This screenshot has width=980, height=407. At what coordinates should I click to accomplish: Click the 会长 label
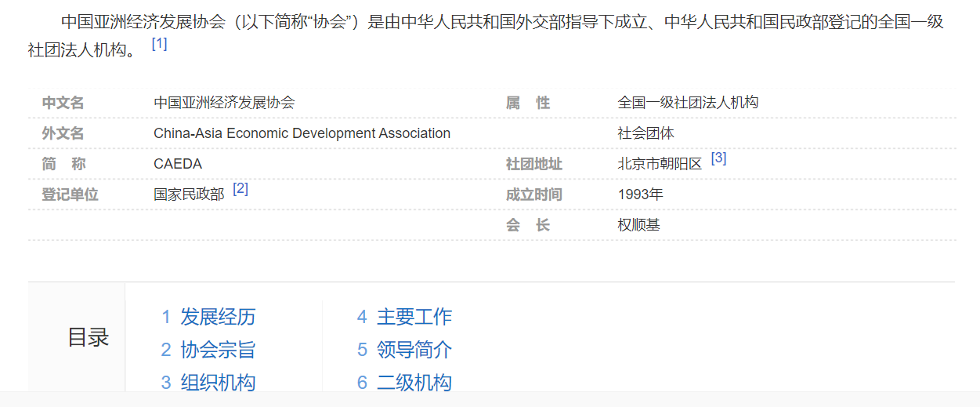(x=528, y=225)
